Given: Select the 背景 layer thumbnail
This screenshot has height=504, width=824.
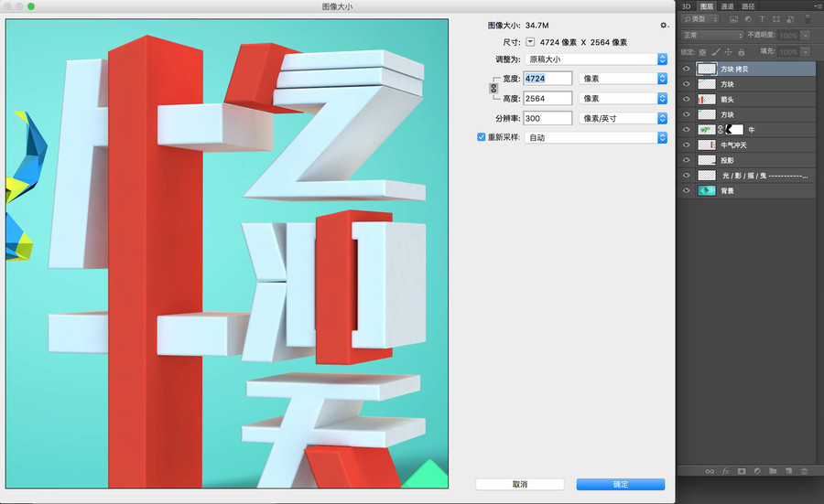Looking at the screenshot, I should pos(706,190).
